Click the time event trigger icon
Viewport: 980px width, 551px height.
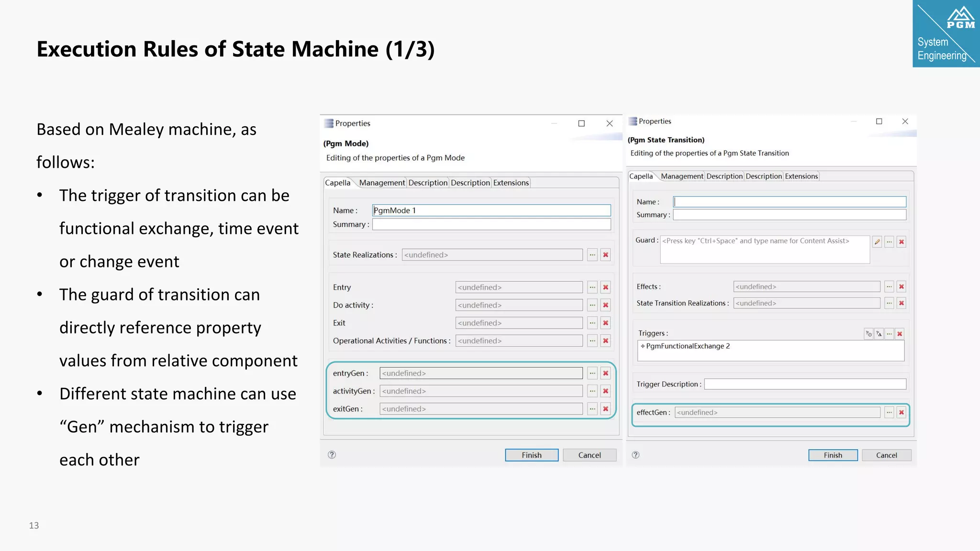869,334
